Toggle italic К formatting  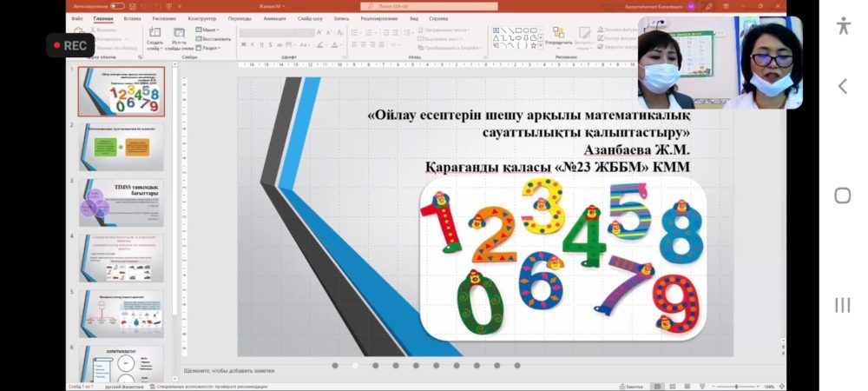253,45
